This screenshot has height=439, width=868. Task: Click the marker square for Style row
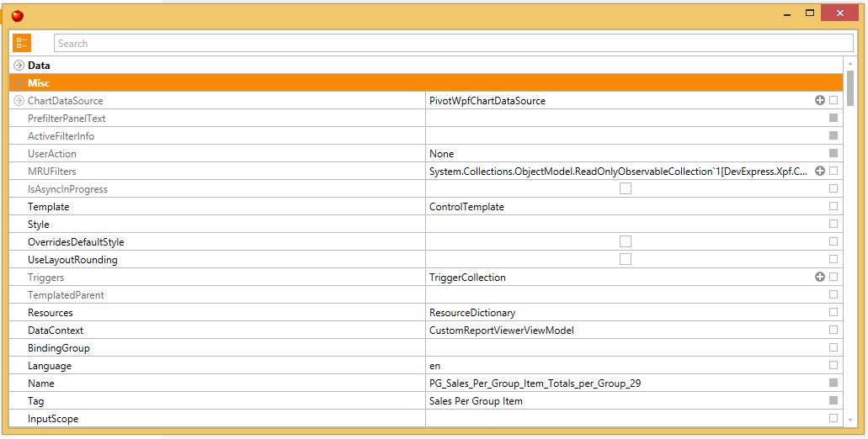coord(833,224)
